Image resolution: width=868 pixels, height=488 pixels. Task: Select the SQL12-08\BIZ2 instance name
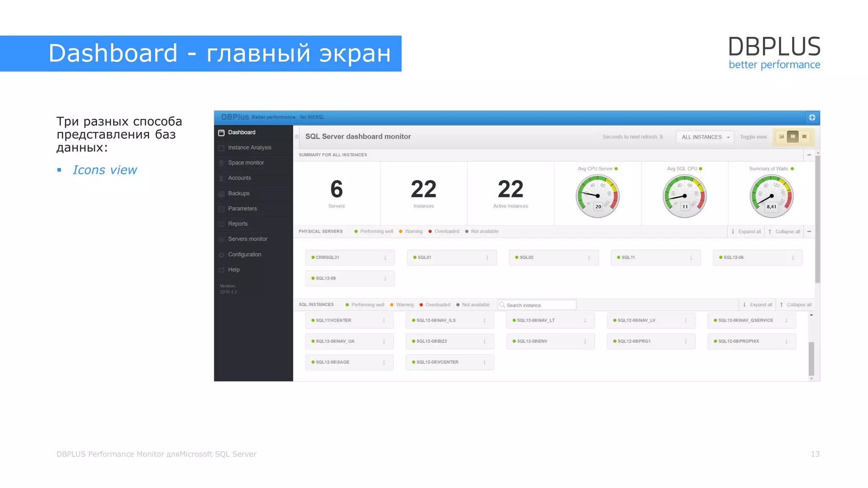[431, 341]
